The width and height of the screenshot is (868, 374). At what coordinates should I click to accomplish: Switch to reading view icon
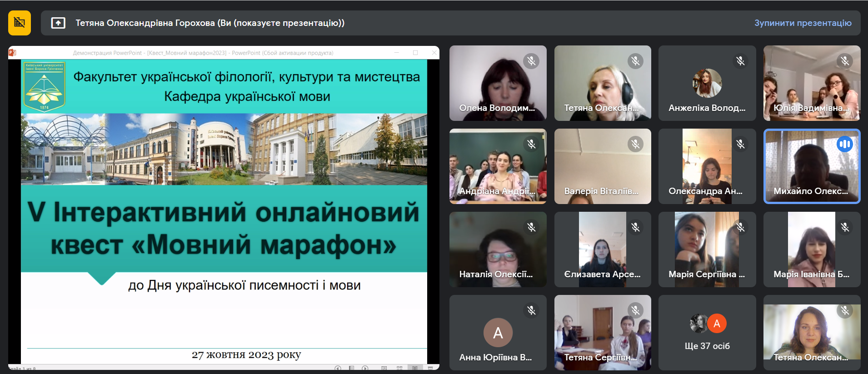coord(414,368)
